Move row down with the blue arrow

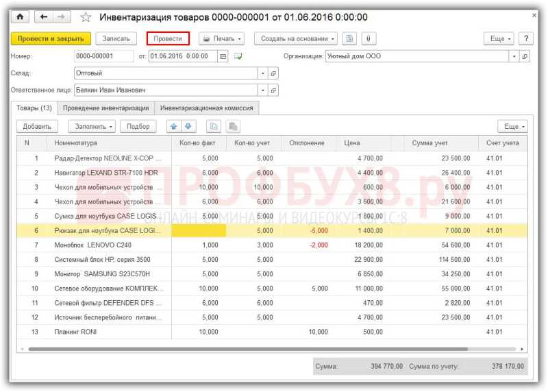[x=188, y=127]
